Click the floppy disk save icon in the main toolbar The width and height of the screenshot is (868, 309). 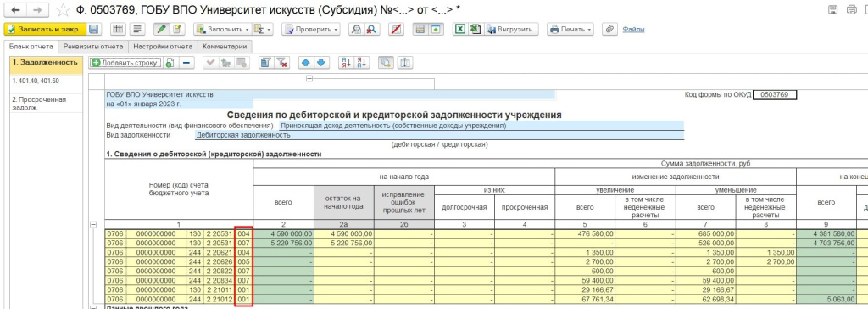[93, 30]
